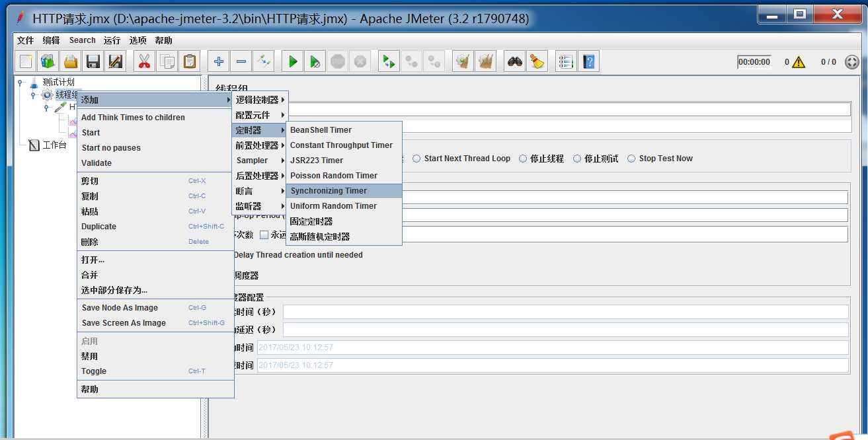Click the blue Help question-mark icon
This screenshot has height=440, width=868.
[x=588, y=62]
